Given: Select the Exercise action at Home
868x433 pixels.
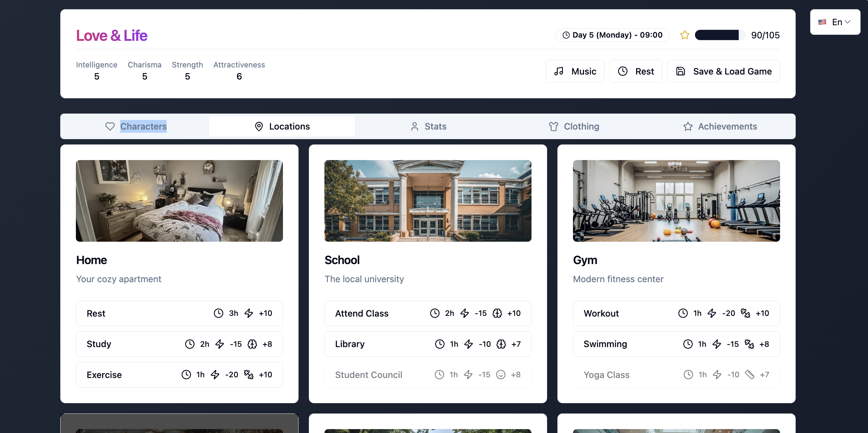Looking at the screenshot, I should click(x=179, y=375).
